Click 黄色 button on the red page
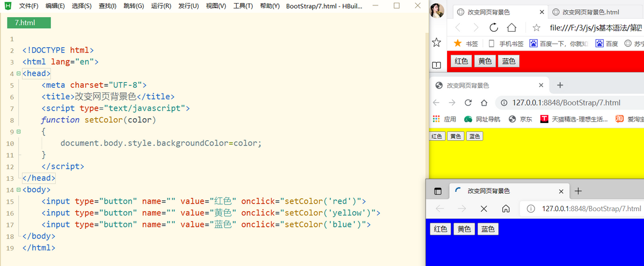Viewport: 644px width, 266px height. point(485,61)
